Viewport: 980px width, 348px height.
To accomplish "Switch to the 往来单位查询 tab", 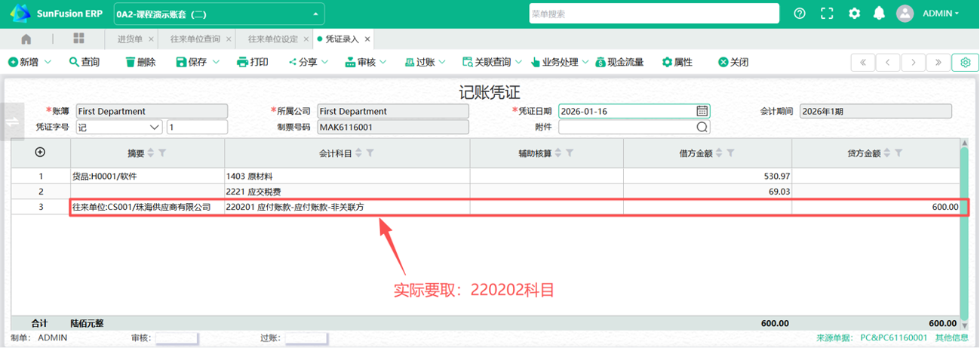I will (x=195, y=38).
